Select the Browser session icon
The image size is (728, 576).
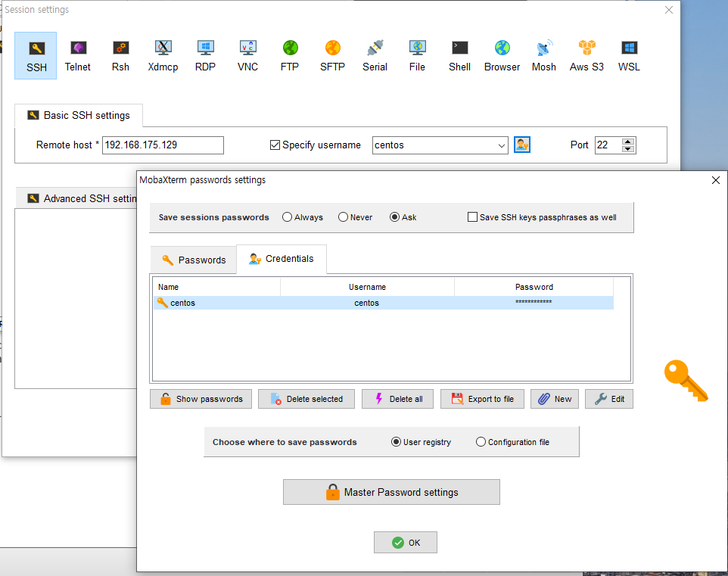coord(502,56)
